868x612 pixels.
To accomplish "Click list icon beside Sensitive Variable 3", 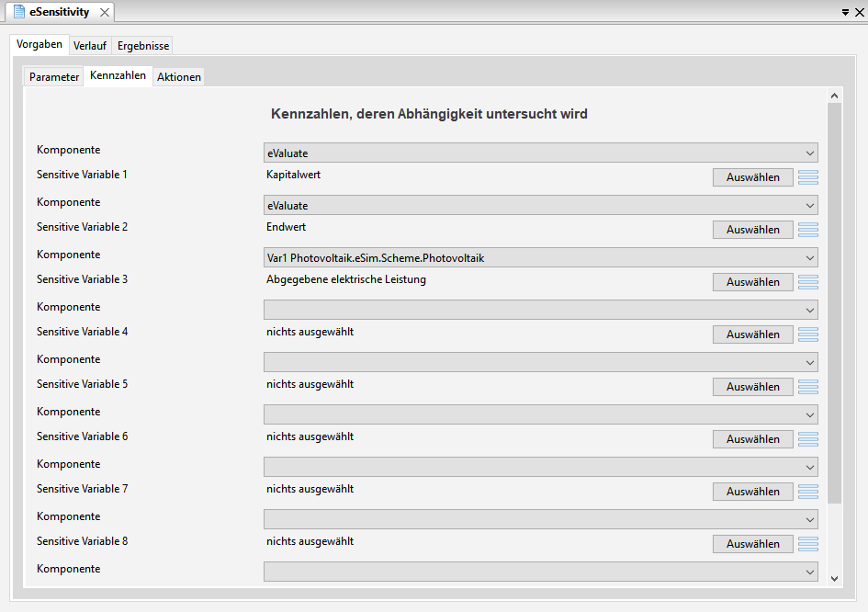I will [808, 282].
